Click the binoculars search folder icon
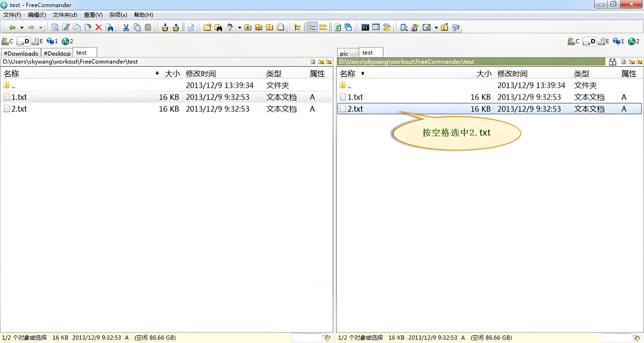 click(218, 27)
